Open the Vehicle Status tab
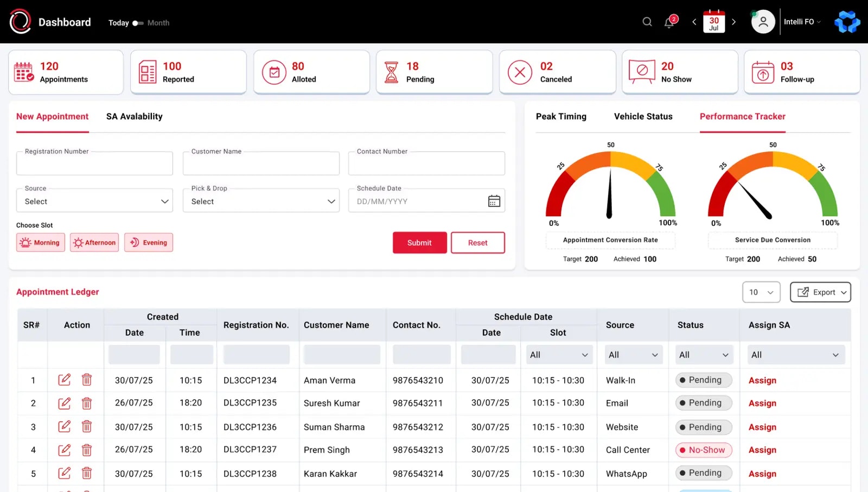Viewport: 868px width, 492px height. click(x=643, y=116)
